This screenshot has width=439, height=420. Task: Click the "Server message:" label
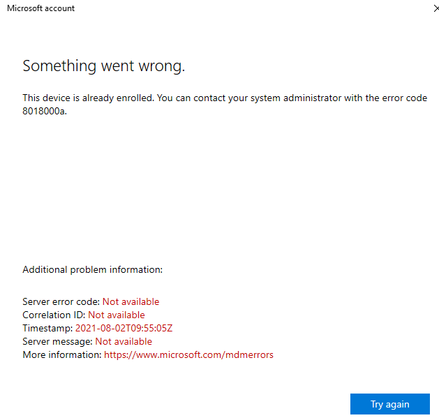pos(57,342)
